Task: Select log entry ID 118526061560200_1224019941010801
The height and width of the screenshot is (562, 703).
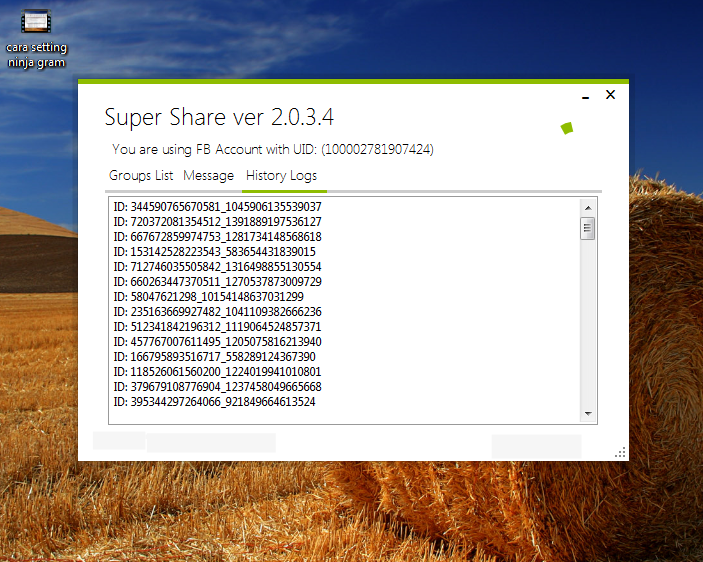Action: pos(217,372)
